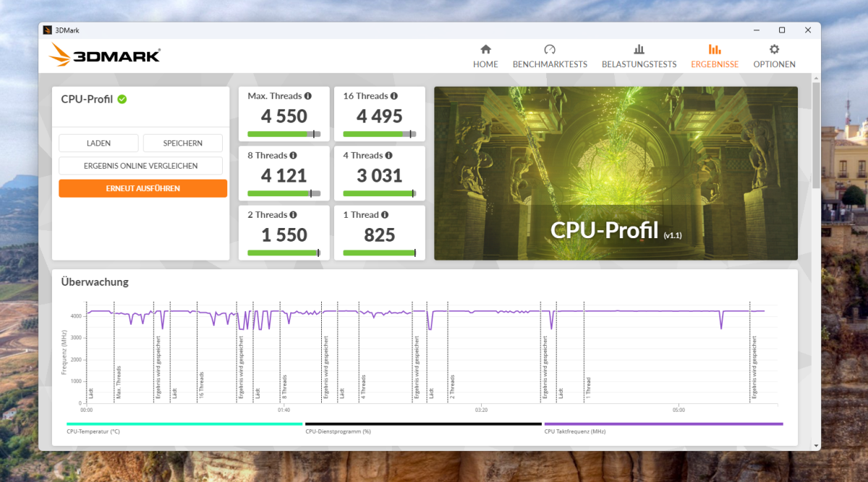Toggle CPU-Dienstprogramm (%) legend

[x=423, y=427]
